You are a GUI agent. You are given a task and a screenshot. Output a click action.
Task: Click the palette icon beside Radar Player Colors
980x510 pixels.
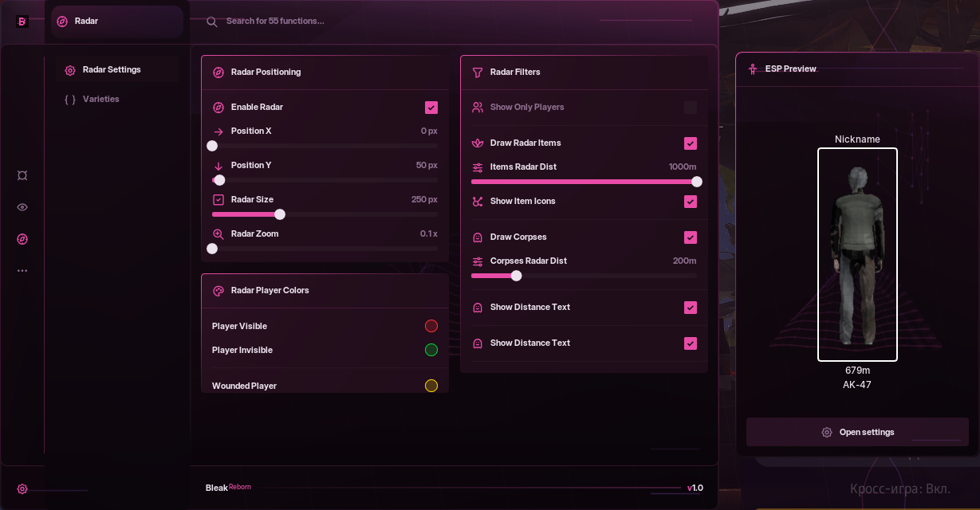pos(218,291)
